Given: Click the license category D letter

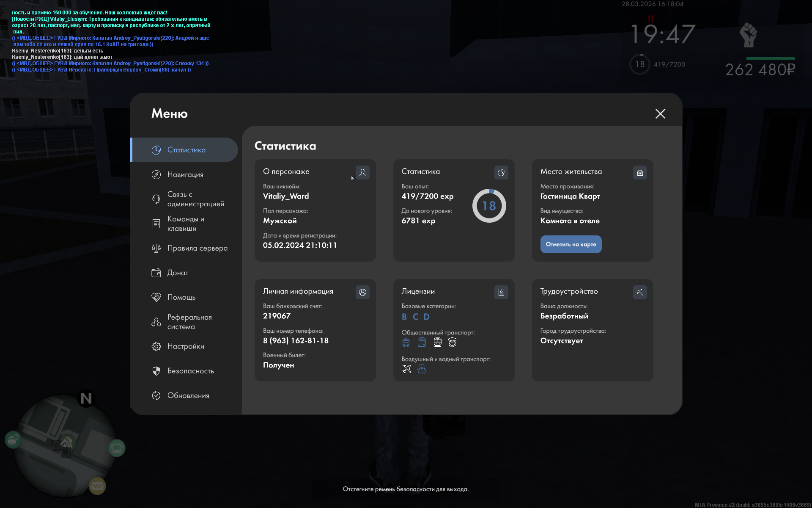Looking at the screenshot, I should pos(427,317).
